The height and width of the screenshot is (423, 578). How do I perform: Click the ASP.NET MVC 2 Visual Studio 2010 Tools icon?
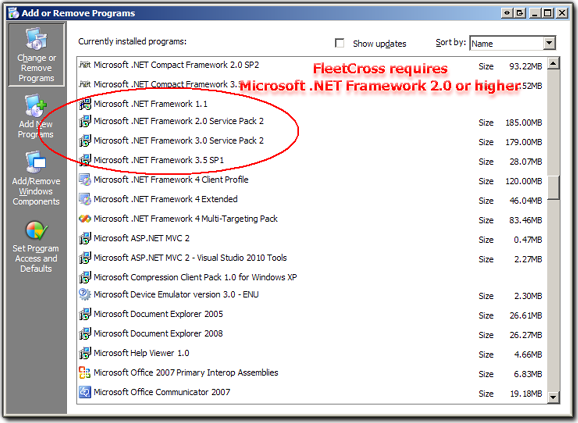pyautogui.click(x=85, y=258)
